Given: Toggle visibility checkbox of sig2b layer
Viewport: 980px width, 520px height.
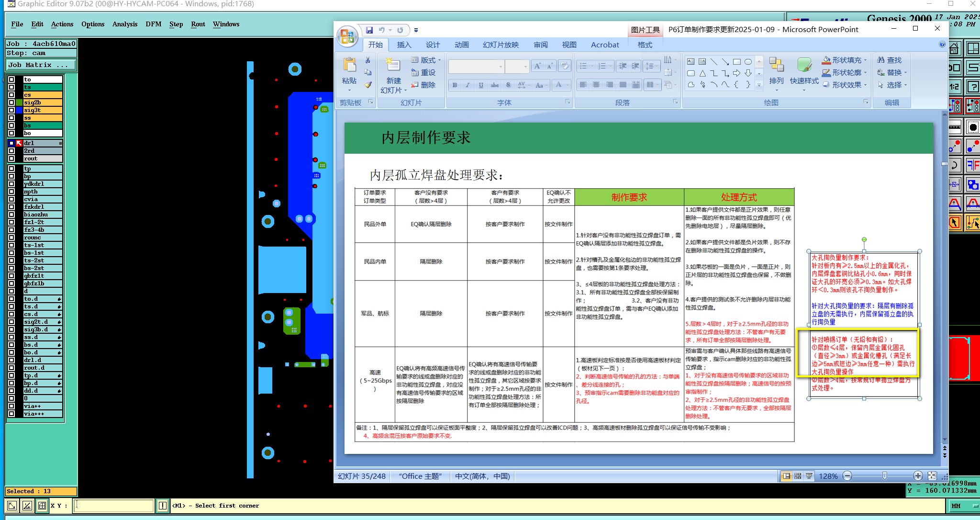Looking at the screenshot, I should 11,102.
